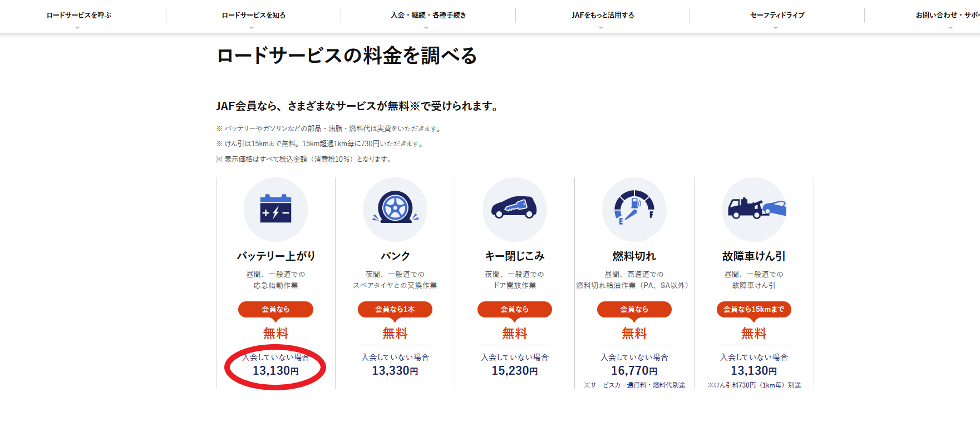980x422 pixels.
Task: Click the 会員なら badge under バッテリー上がり
Action: [x=275, y=309]
